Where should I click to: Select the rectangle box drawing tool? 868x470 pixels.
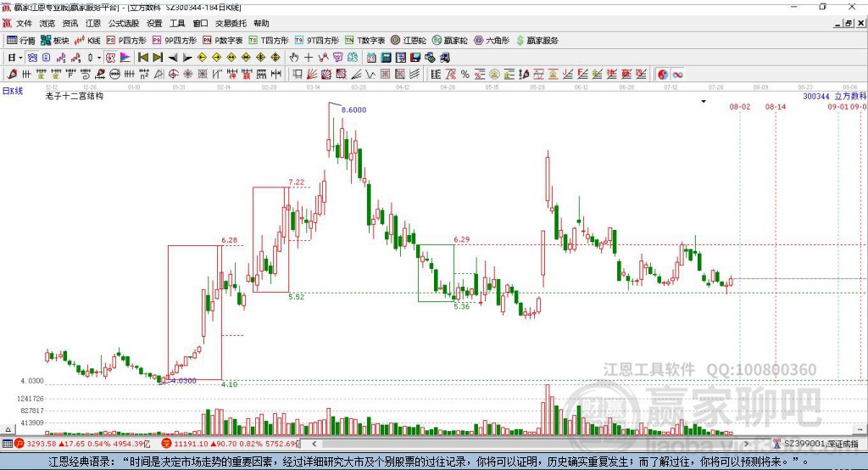click(x=298, y=75)
